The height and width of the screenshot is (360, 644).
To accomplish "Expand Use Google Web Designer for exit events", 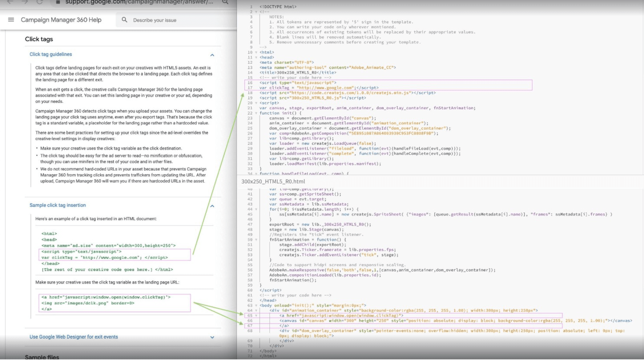I will click(212, 337).
